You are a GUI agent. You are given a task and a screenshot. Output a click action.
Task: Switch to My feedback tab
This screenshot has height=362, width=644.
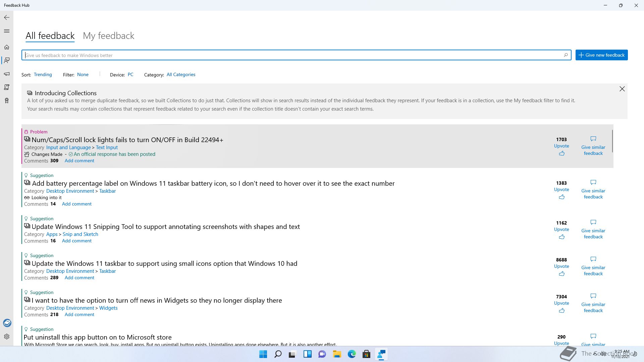108,36
